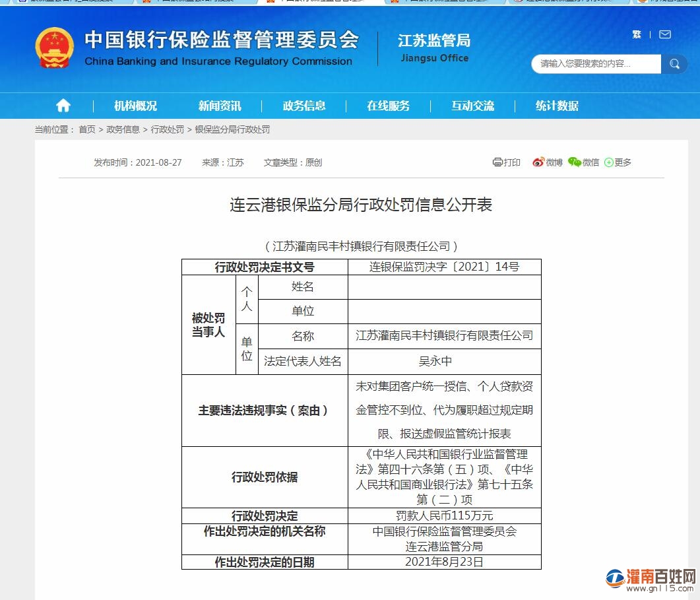The height and width of the screenshot is (600, 700).
Task: Open mailbox via the envelope icon
Action: pyautogui.click(x=664, y=34)
